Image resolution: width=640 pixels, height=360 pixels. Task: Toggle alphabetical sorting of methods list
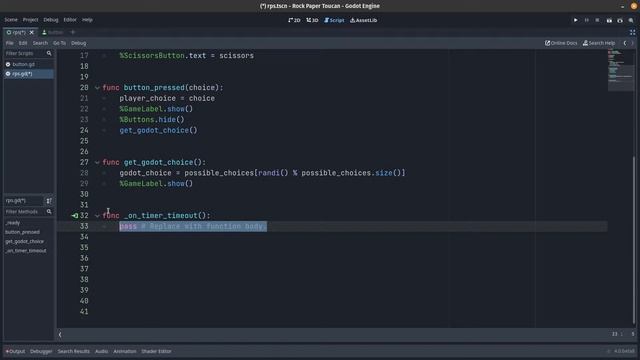[49, 201]
